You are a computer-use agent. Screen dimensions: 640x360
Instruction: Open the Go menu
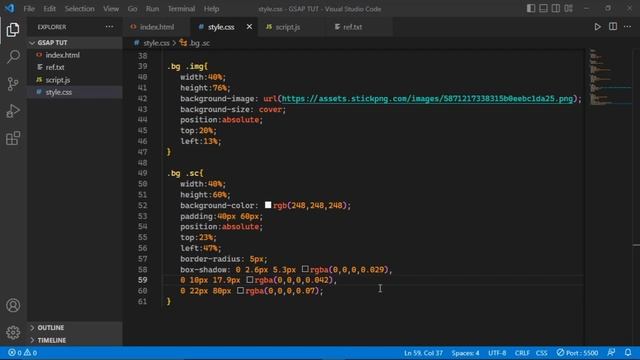(132, 9)
